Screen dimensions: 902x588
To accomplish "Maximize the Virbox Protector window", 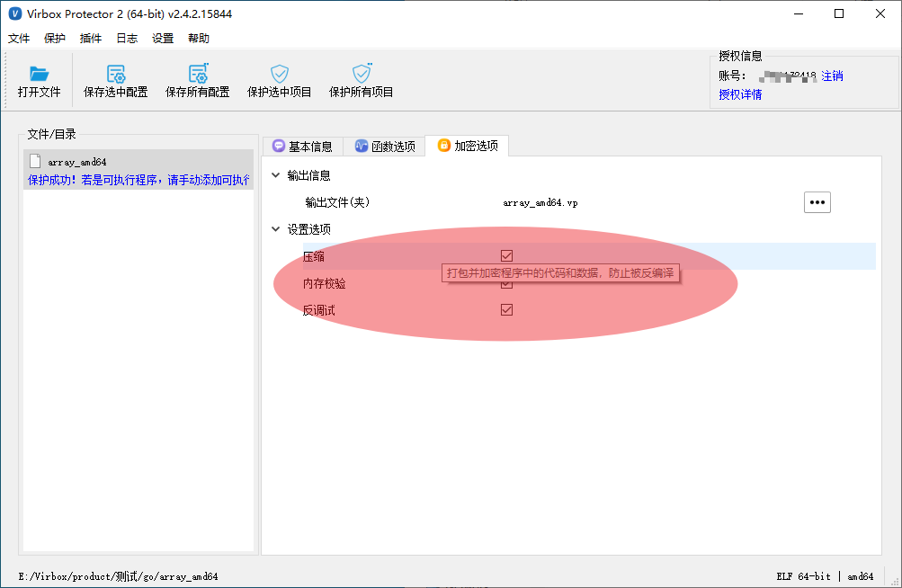I will (839, 13).
